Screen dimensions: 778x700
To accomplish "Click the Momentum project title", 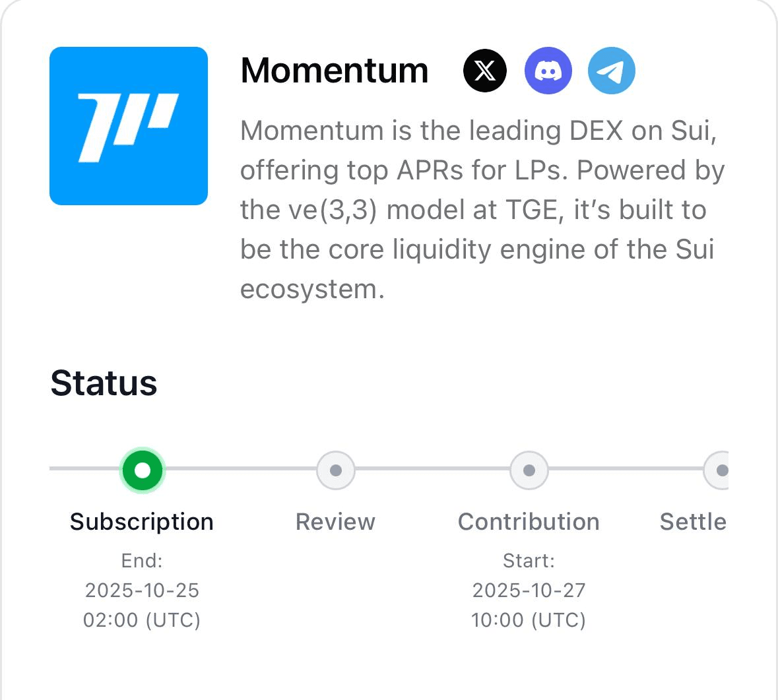I will pos(335,71).
